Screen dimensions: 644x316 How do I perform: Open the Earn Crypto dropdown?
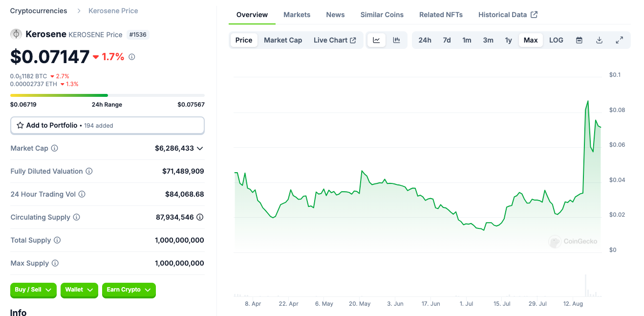129,290
